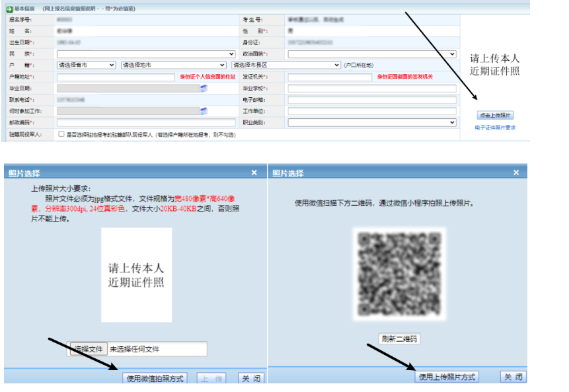Close the left 照片选择 dialog with X
Screen dimensions: 569x392
(x=254, y=173)
